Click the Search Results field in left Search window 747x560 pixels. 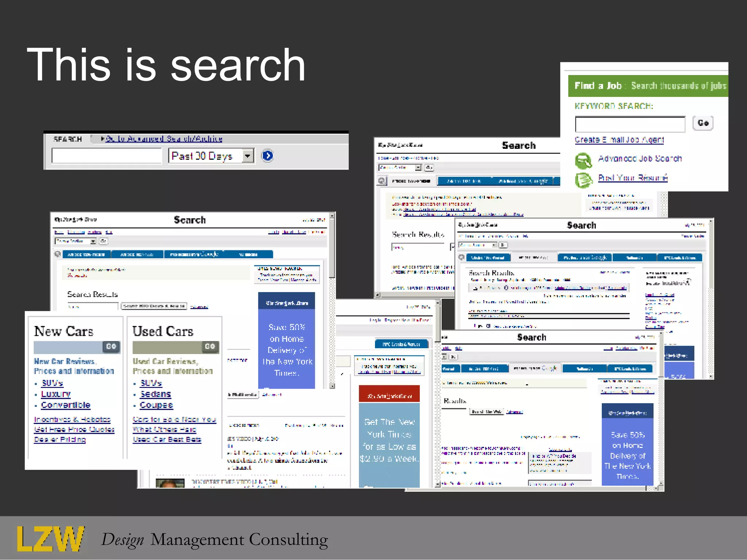93,306
